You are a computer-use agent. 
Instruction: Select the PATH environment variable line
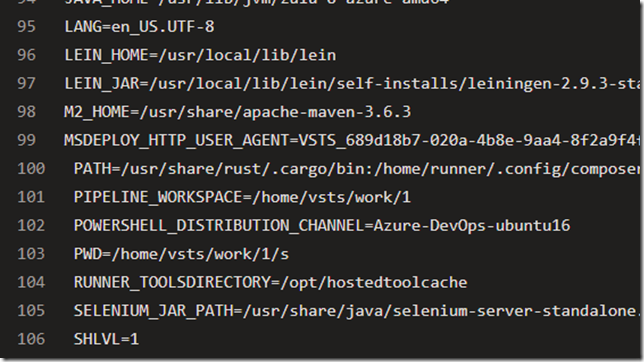click(x=356, y=168)
